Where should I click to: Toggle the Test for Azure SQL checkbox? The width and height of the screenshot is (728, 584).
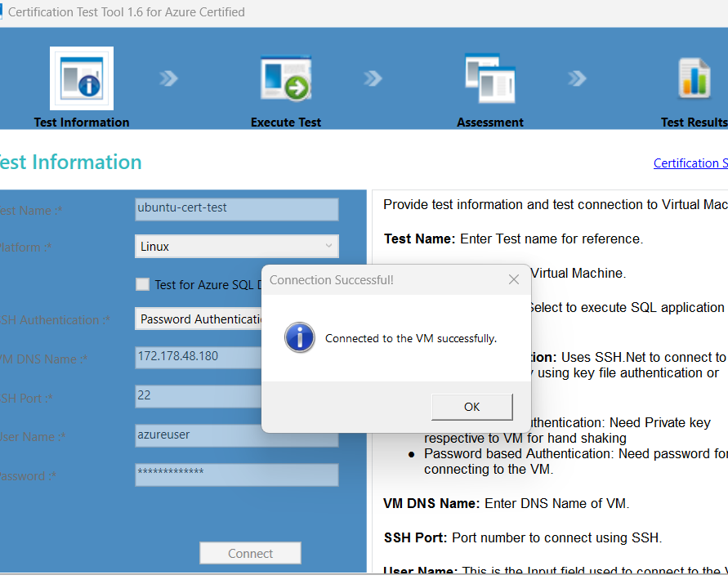point(142,284)
